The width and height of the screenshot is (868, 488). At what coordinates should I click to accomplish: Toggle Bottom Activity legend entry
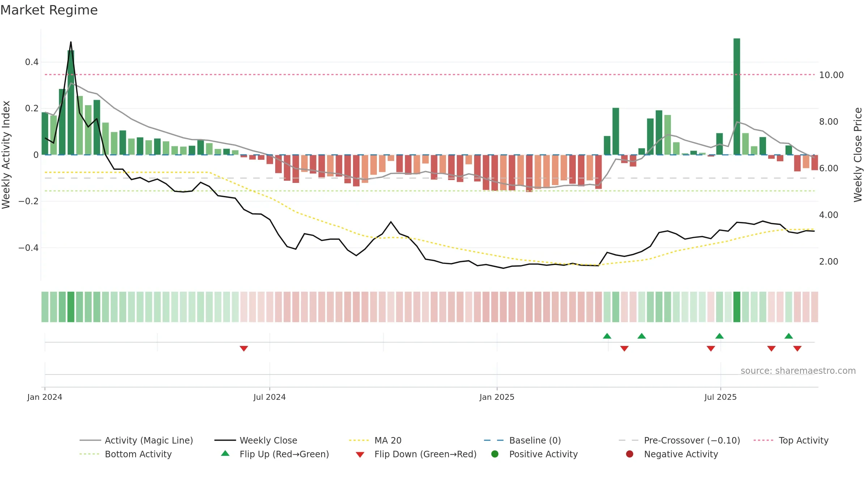(125, 454)
